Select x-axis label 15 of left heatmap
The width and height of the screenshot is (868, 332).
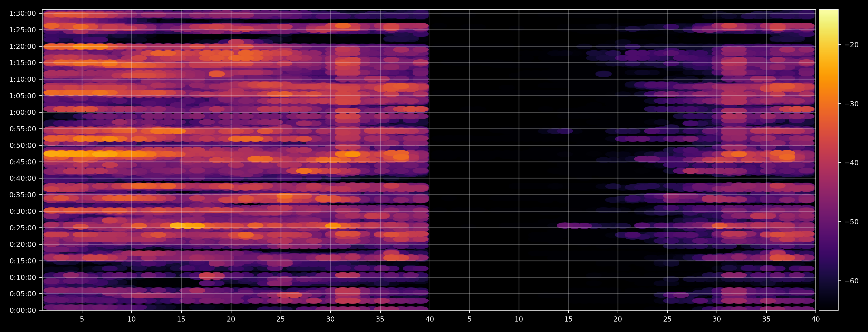[181, 319]
